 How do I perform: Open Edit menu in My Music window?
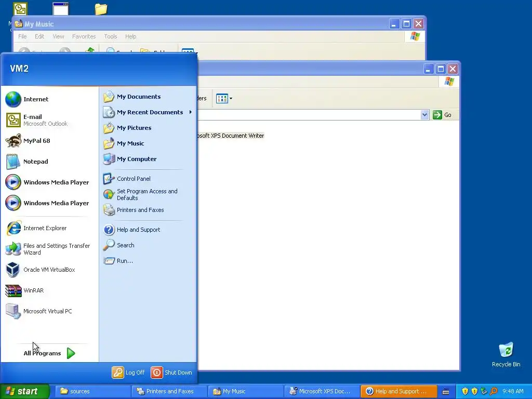pyautogui.click(x=39, y=36)
